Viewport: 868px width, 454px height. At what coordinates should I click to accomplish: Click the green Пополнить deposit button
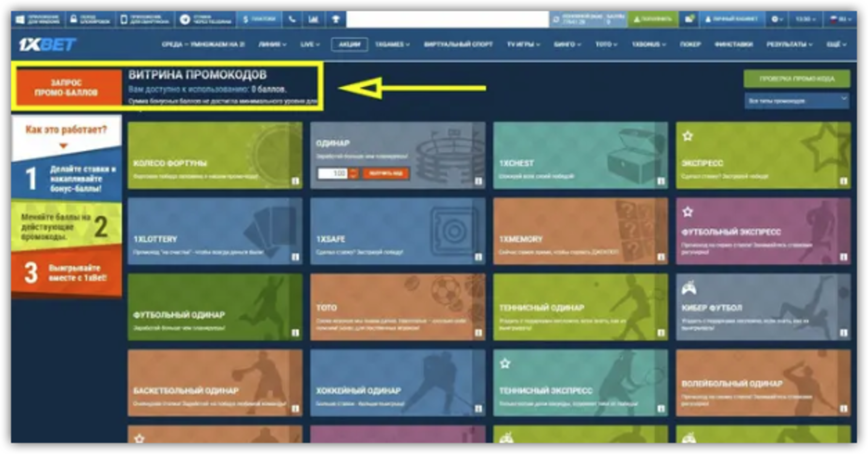[653, 19]
